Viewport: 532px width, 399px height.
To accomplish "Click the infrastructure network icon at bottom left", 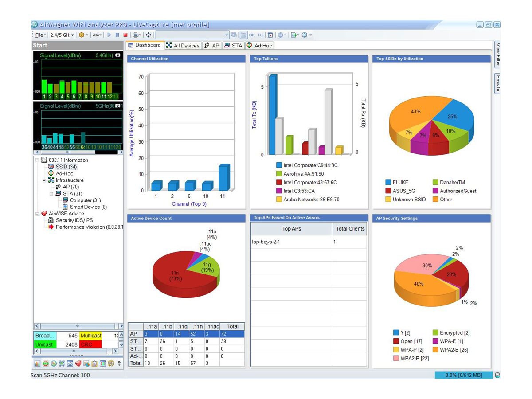I will click(x=62, y=364).
